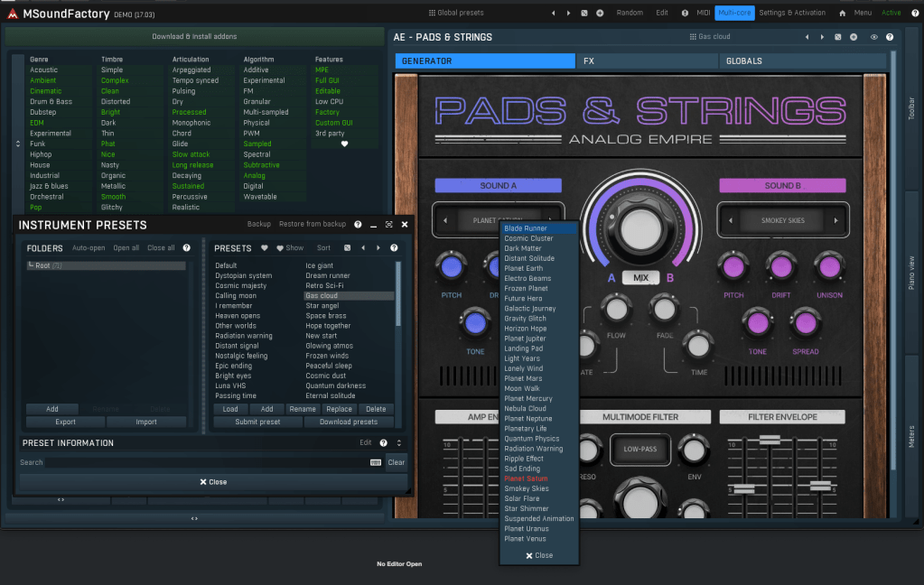Screen dimensions: 924x585
Task: Click the favorites heart icon in Presets header
Action: (265, 247)
